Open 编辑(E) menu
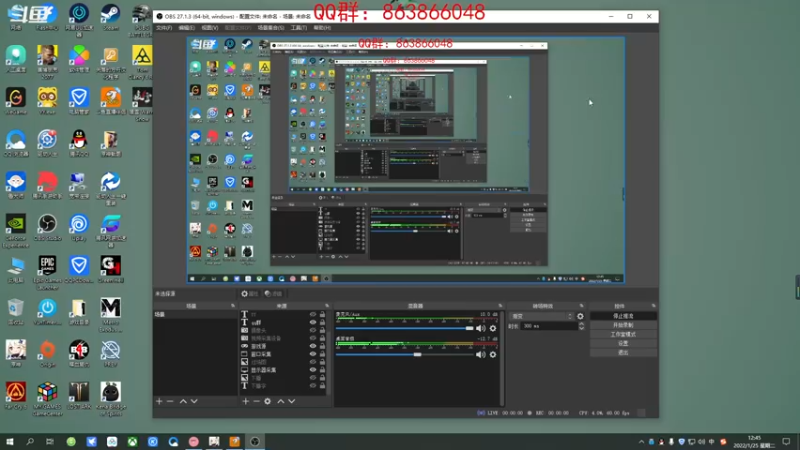Screen dimensions: 800x450 point(186,28)
